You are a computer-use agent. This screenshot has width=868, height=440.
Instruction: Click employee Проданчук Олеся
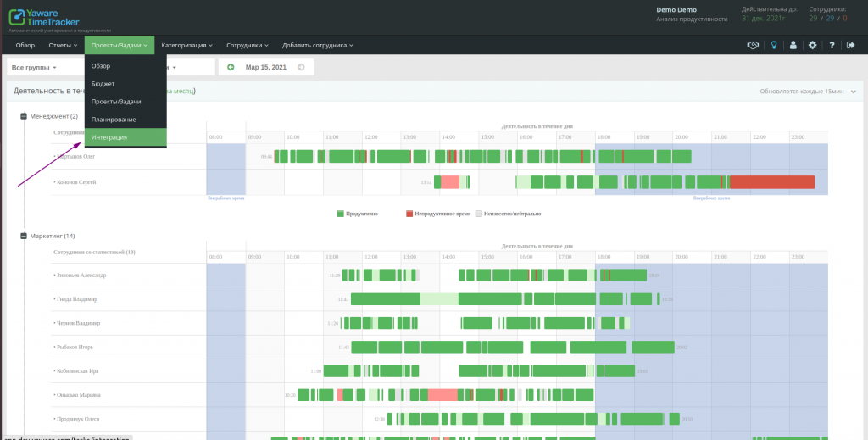tap(77, 420)
